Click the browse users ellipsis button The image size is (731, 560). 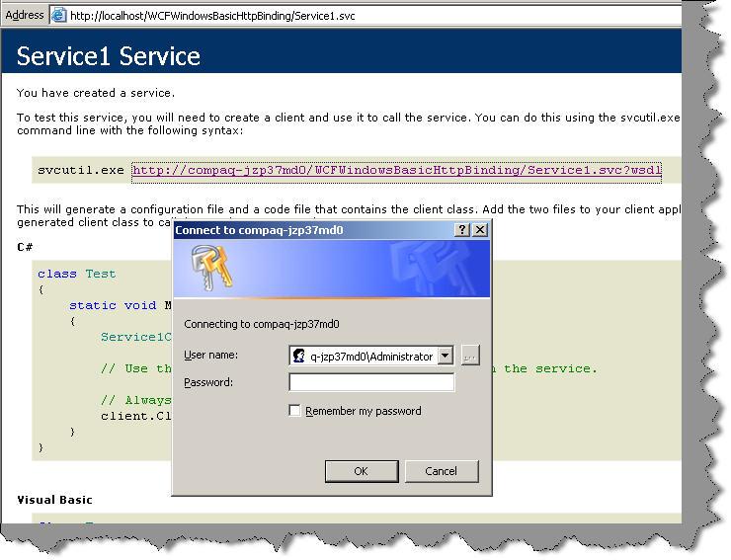(x=470, y=356)
